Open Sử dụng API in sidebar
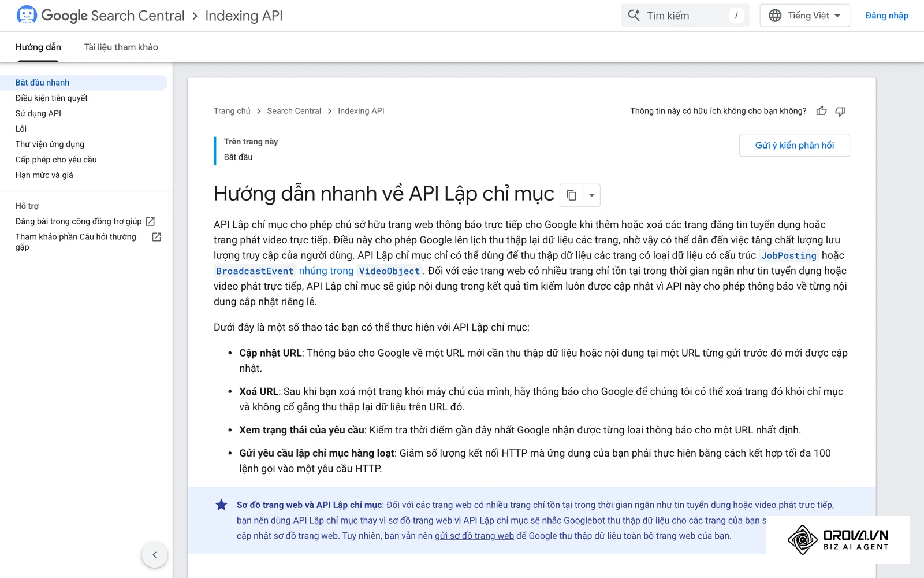 (38, 113)
